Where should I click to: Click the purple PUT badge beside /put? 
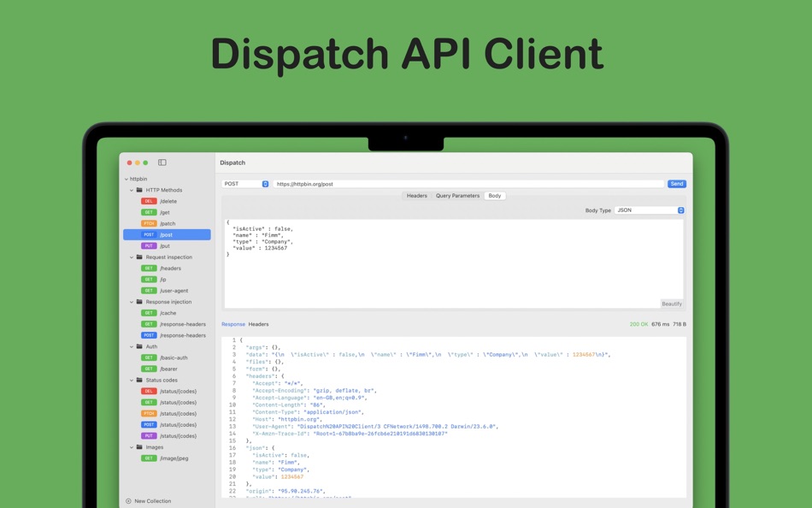click(x=149, y=246)
